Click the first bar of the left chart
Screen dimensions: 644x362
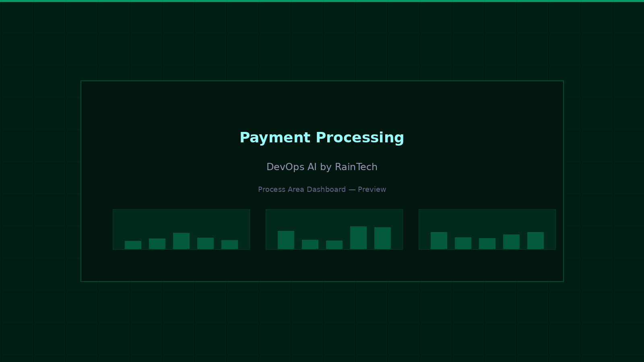pyautogui.click(x=133, y=245)
